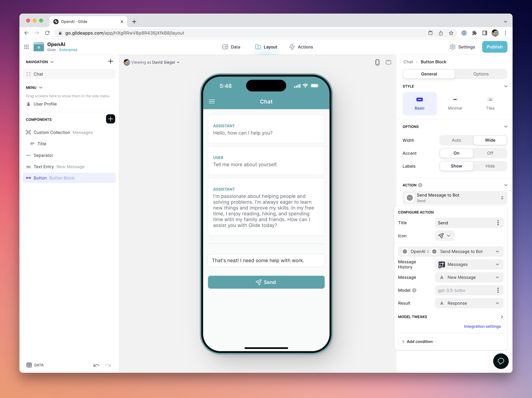Click the message text entry field
The width and height of the screenshot is (532, 398).
click(x=266, y=260)
